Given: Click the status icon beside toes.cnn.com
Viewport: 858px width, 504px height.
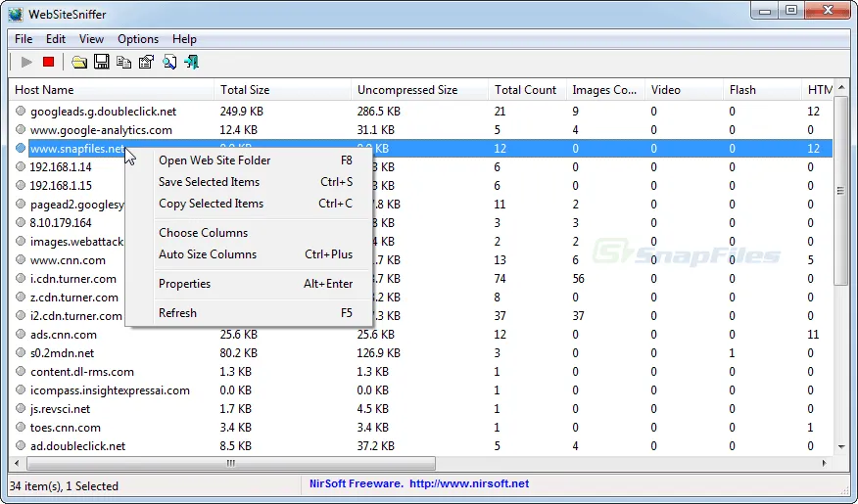Looking at the screenshot, I should (21, 427).
